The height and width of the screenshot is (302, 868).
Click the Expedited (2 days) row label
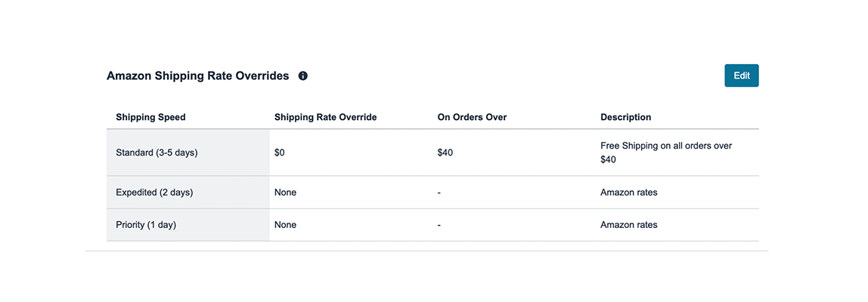[x=154, y=193]
